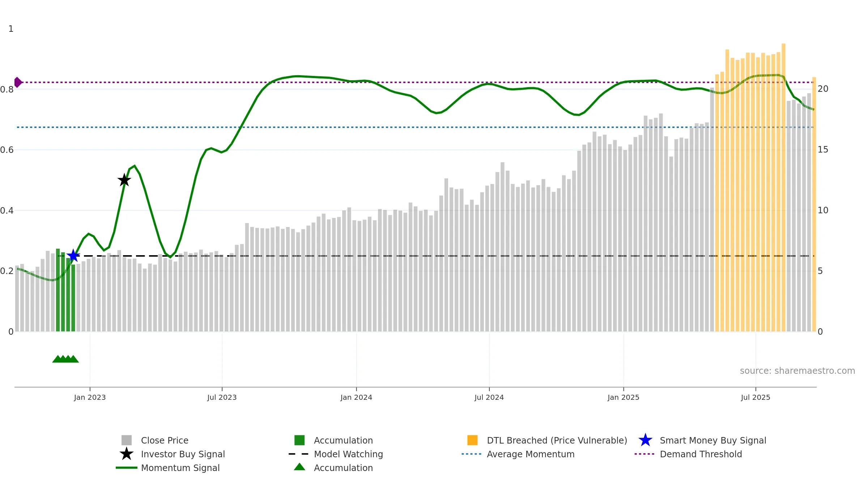
Task: Click the Jan 2024 axis label
Action: [x=356, y=397]
